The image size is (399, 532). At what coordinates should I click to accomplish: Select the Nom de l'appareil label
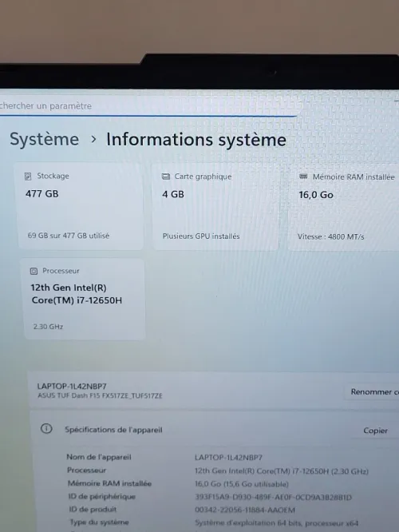tap(99, 457)
